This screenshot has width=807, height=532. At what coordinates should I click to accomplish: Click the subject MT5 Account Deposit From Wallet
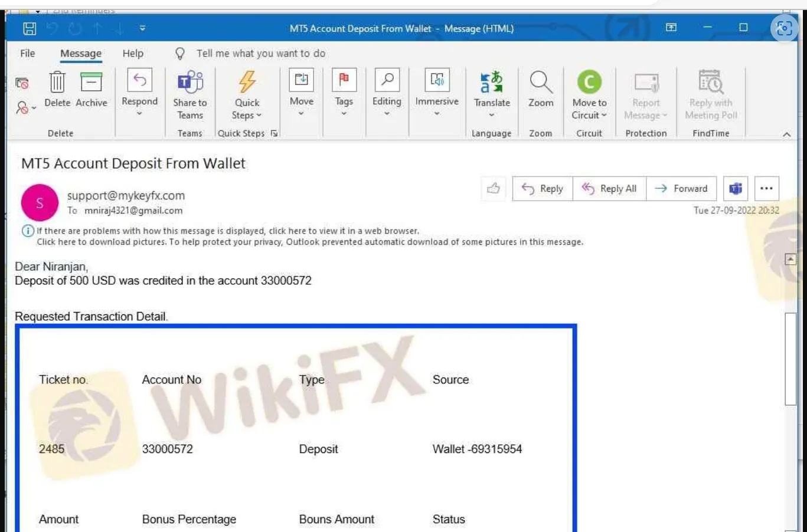click(x=133, y=163)
